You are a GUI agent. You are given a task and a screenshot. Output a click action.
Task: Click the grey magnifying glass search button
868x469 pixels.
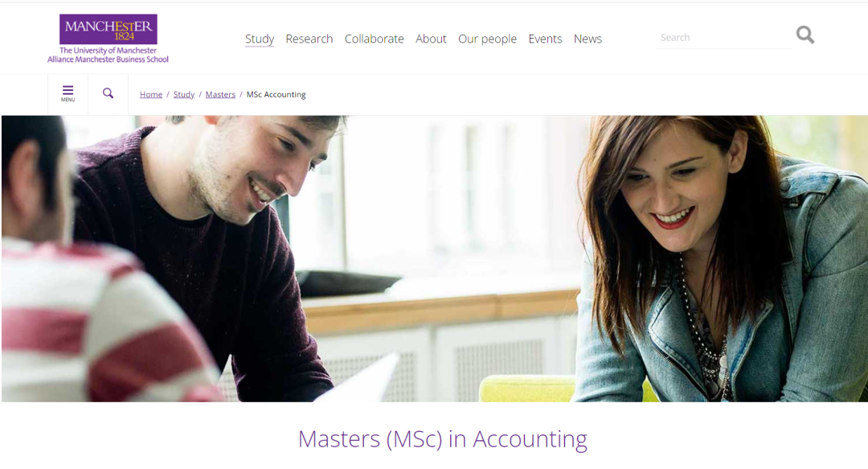coord(805,35)
